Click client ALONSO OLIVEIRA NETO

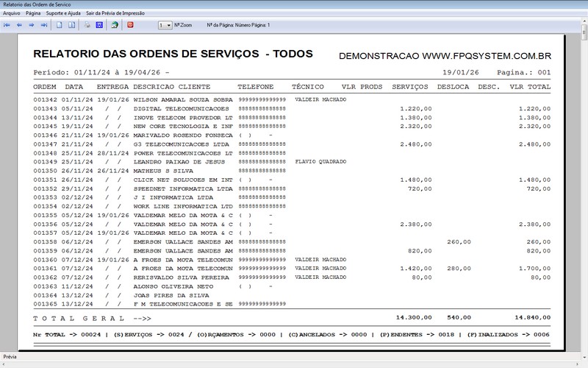173,286
